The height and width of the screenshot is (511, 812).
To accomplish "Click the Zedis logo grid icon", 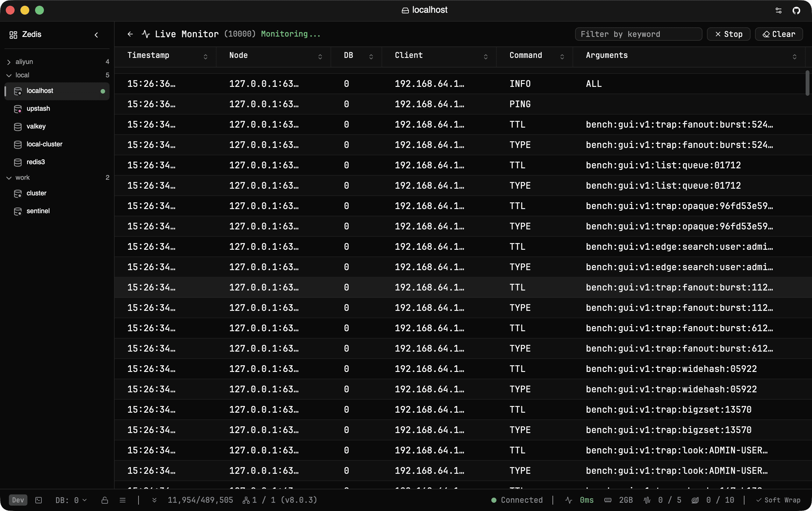I will coord(13,35).
